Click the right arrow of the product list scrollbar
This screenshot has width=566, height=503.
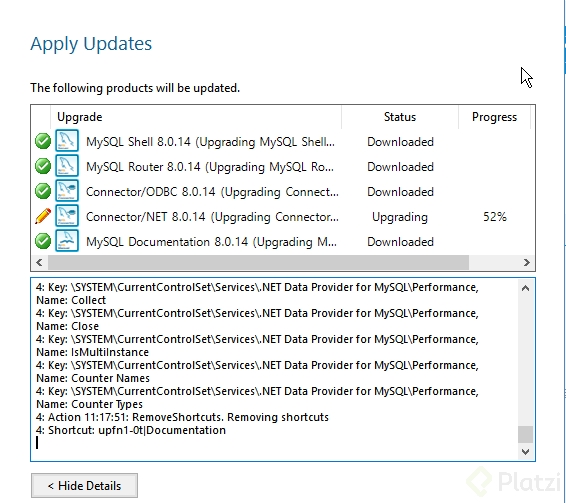[526, 263]
